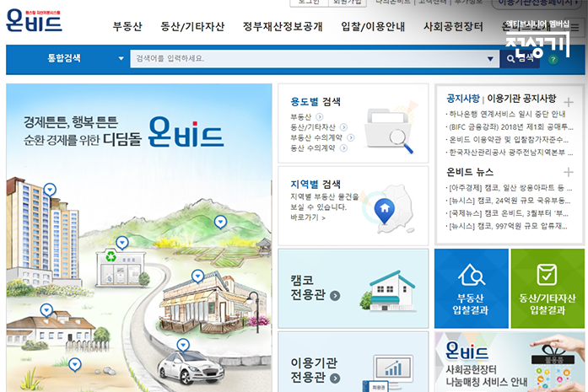Click plus icon to expand 온비드 뉴스
Viewport: 588px width, 392px height.
point(569,172)
